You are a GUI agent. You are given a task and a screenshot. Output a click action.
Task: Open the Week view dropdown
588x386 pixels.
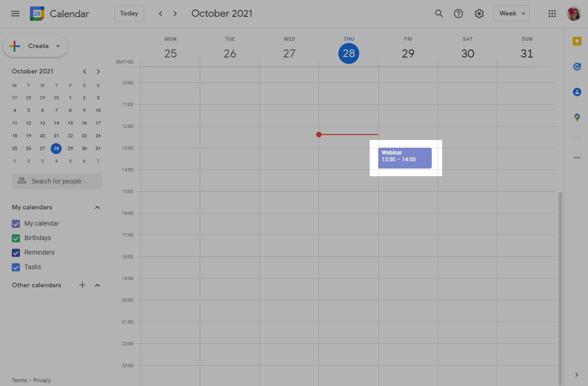(x=512, y=14)
